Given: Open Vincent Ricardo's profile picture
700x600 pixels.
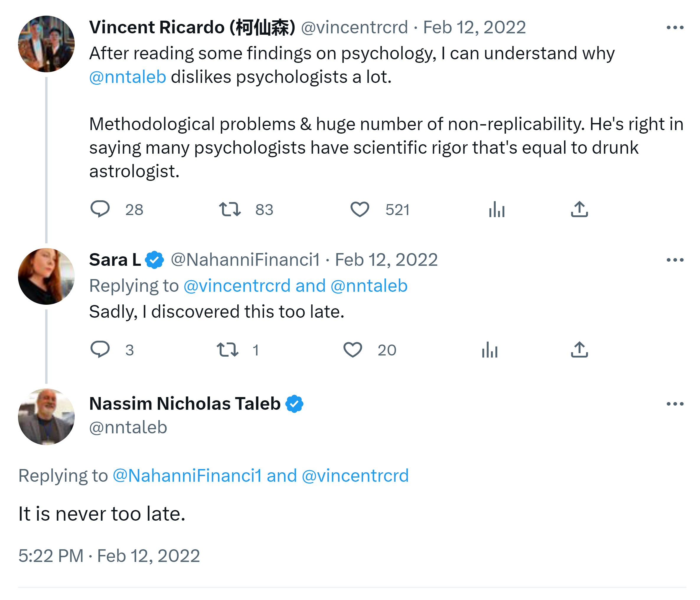Looking at the screenshot, I should [x=46, y=44].
